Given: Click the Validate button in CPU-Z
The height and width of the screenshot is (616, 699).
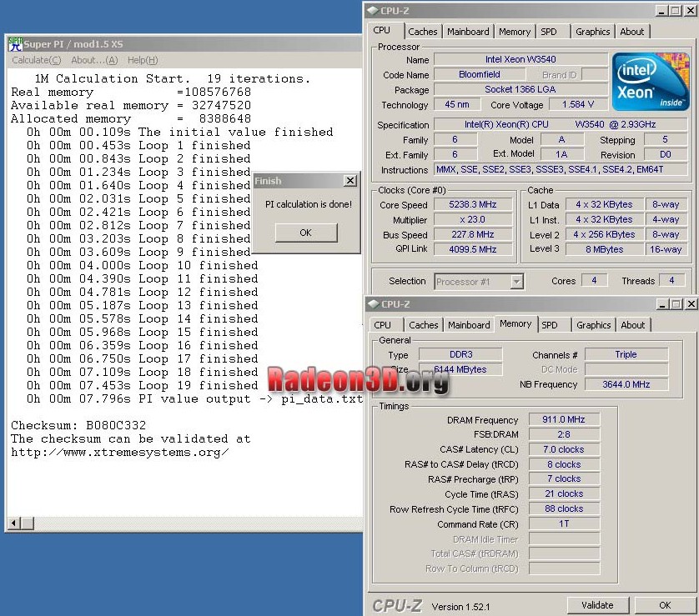Looking at the screenshot, I should coord(597,605).
